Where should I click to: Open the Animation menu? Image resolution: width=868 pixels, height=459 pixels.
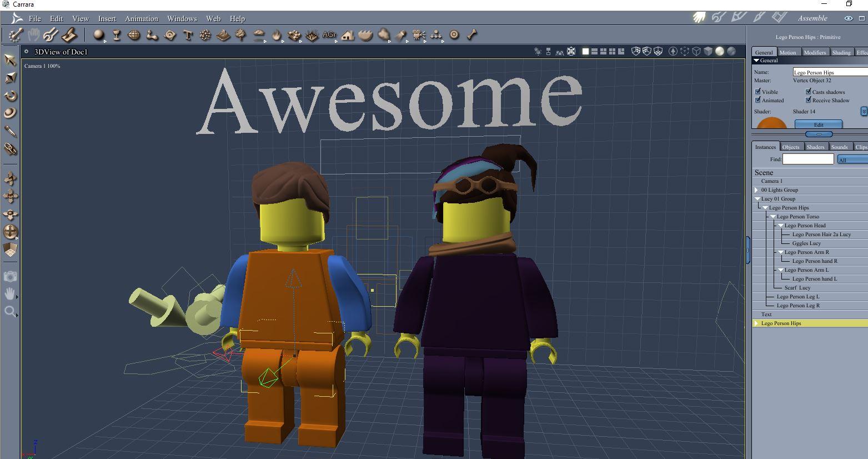tap(142, 18)
